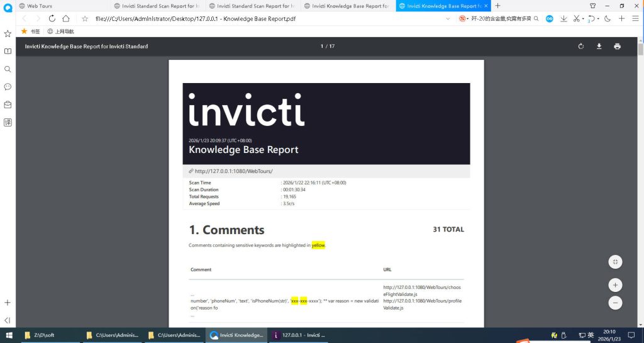Viewport: 644px width, 343px height.
Task: Print the Knowledge Base Report
Action: click(x=617, y=46)
